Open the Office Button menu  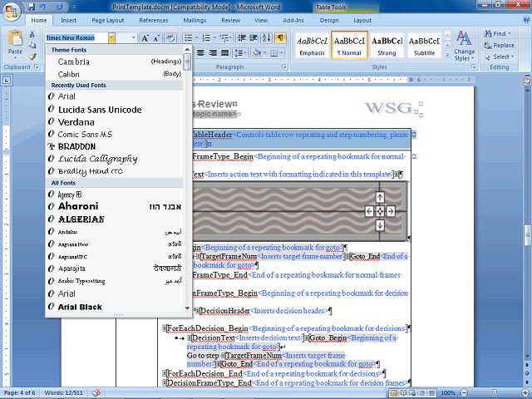click(x=12, y=12)
